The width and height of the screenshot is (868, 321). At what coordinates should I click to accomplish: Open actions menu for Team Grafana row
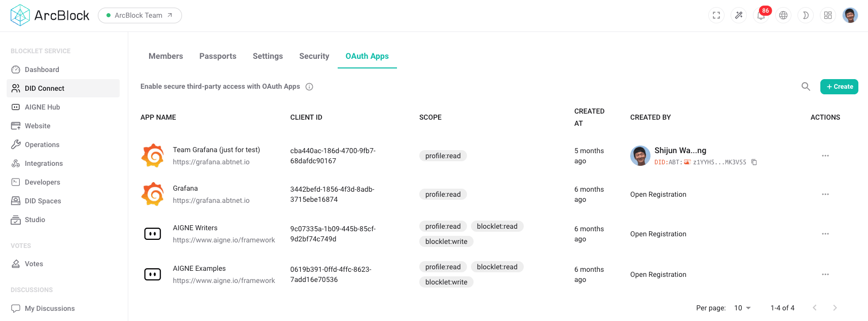click(x=825, y=156)
